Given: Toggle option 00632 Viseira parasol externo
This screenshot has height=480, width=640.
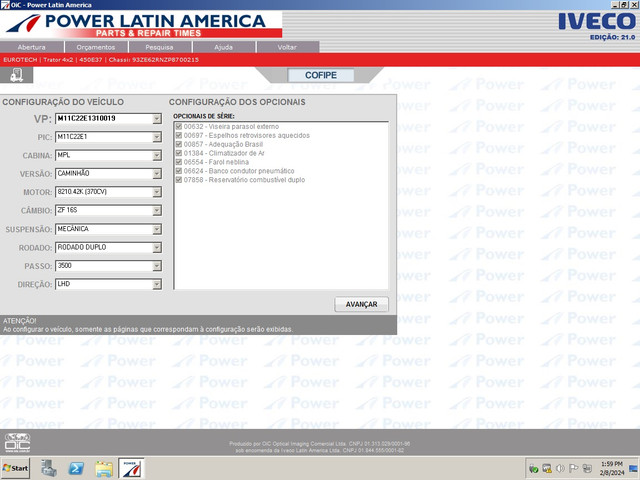Looking at the screenshot, I should coord(178,127).
